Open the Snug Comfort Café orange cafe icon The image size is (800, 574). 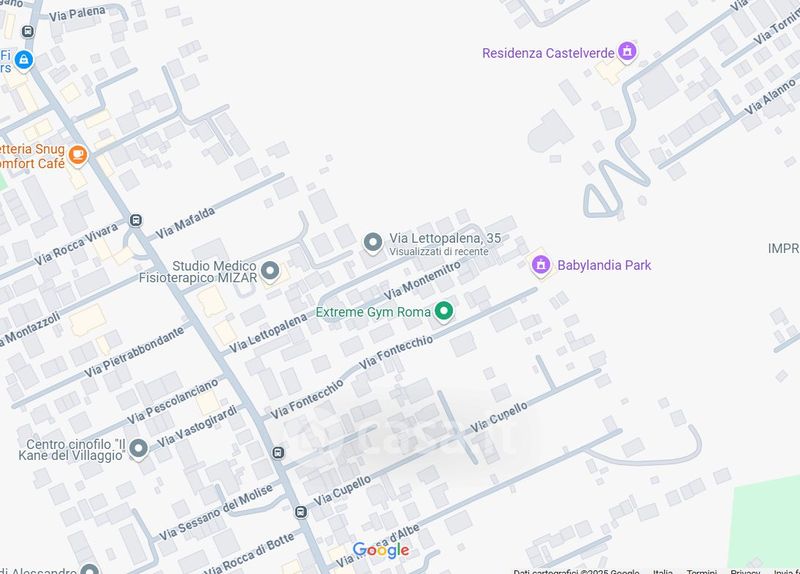(78, 154)
